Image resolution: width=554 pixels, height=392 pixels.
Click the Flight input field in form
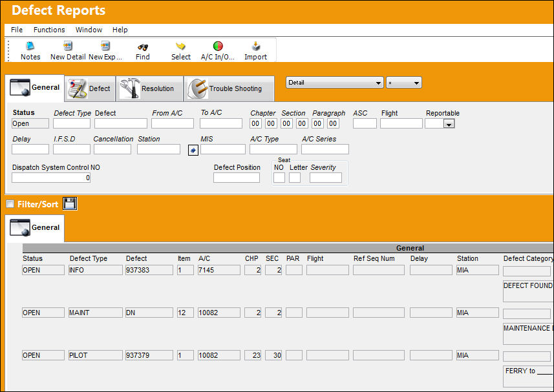pos(401,123)
